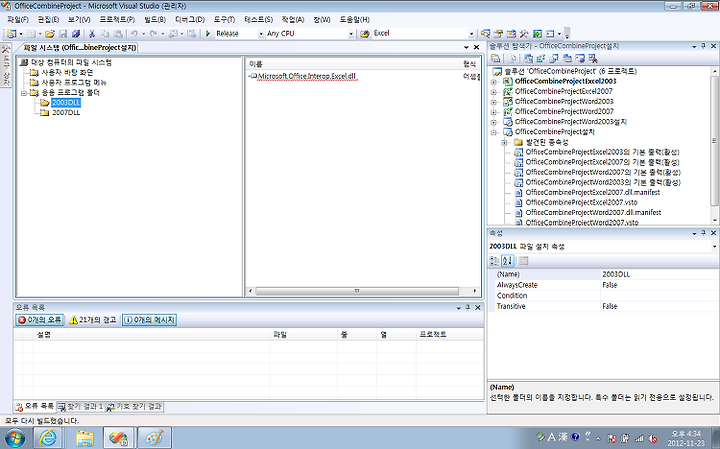Expand OfficeCombineProjectExcel2003 project node
This screenshot has height=449, width=720.
494,82
